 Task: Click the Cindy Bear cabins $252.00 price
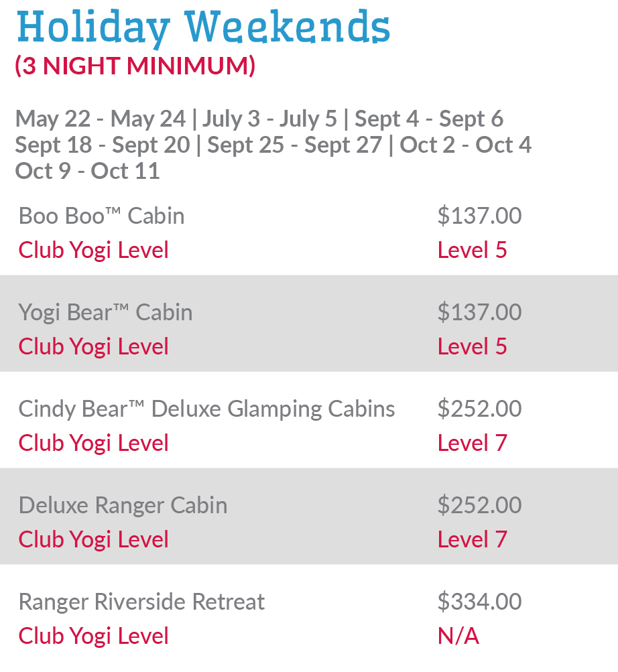tap(479, 409)
